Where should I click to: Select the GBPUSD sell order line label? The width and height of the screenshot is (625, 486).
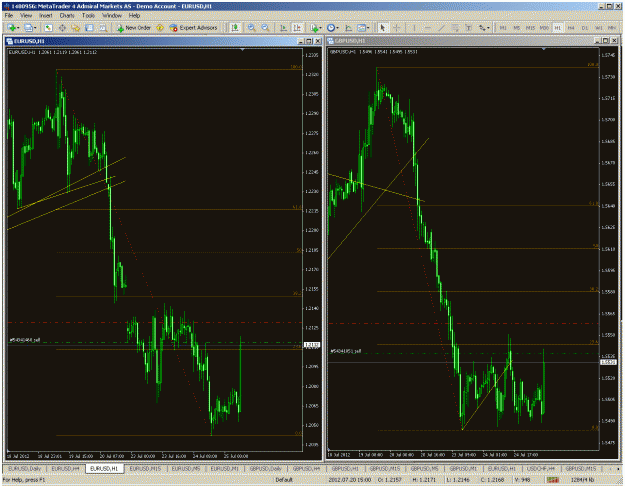[346, 351]
